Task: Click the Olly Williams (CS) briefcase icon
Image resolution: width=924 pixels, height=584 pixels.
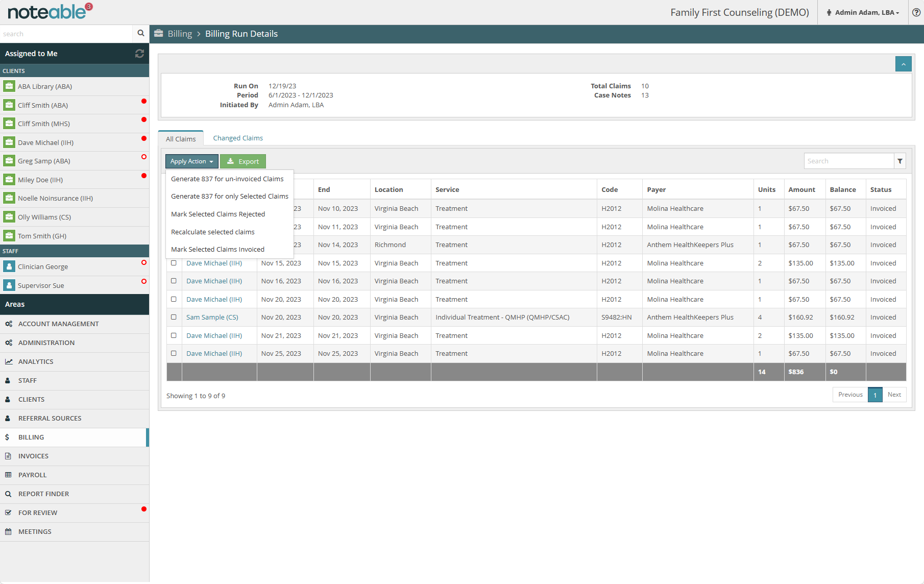Action: point(9,217)
